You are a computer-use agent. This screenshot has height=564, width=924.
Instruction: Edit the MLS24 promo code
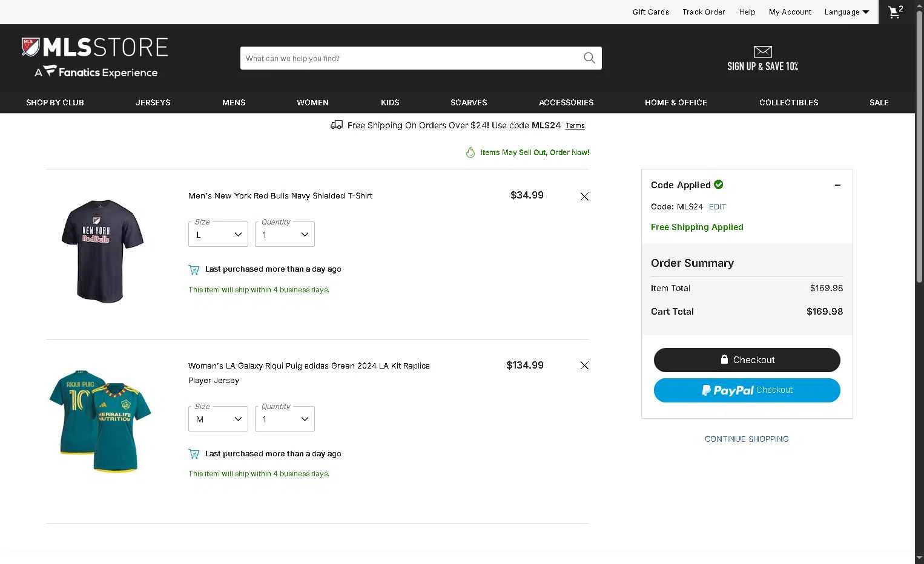click(718, 207)
